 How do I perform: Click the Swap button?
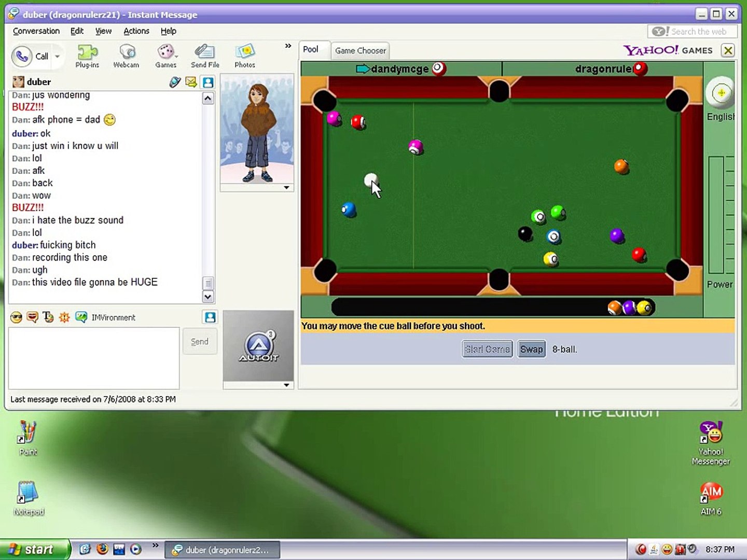click(x=532, y=349)
